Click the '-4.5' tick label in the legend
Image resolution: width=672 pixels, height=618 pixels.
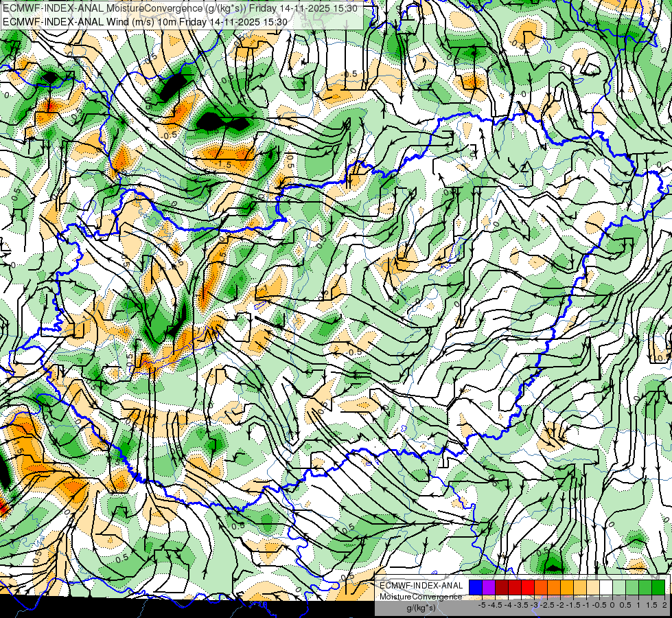495,605
